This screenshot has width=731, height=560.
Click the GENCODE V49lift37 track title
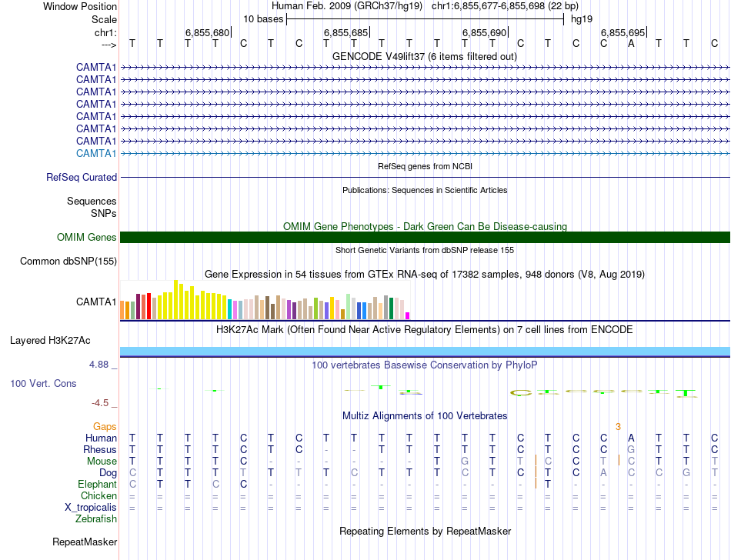(x=425, y=57)
